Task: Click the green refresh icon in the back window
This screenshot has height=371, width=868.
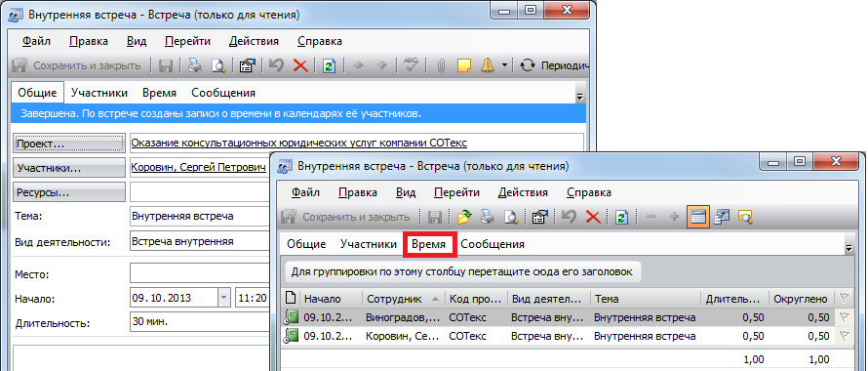Action: click(329, 65)
